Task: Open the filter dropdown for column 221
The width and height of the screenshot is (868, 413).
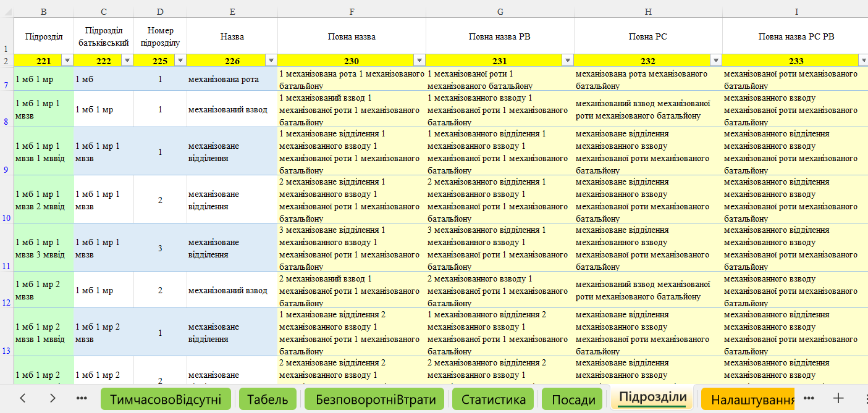Action: coord(67,60)
